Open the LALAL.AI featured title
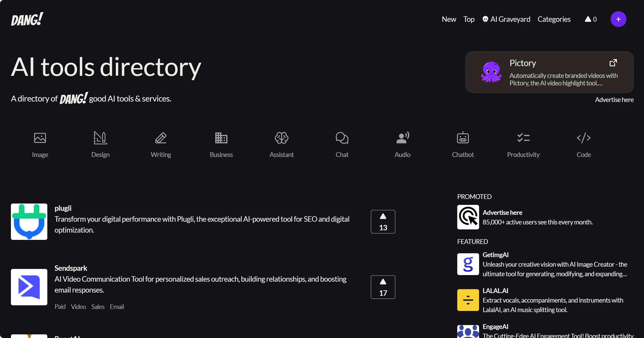644x338 pixels. pos(495,291)
